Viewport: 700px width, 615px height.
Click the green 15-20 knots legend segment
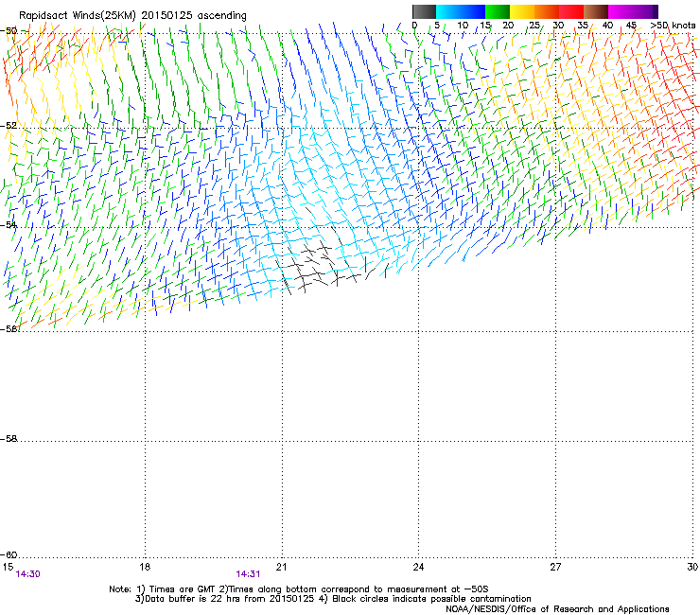pyautogui.click(x=498, y=11)
